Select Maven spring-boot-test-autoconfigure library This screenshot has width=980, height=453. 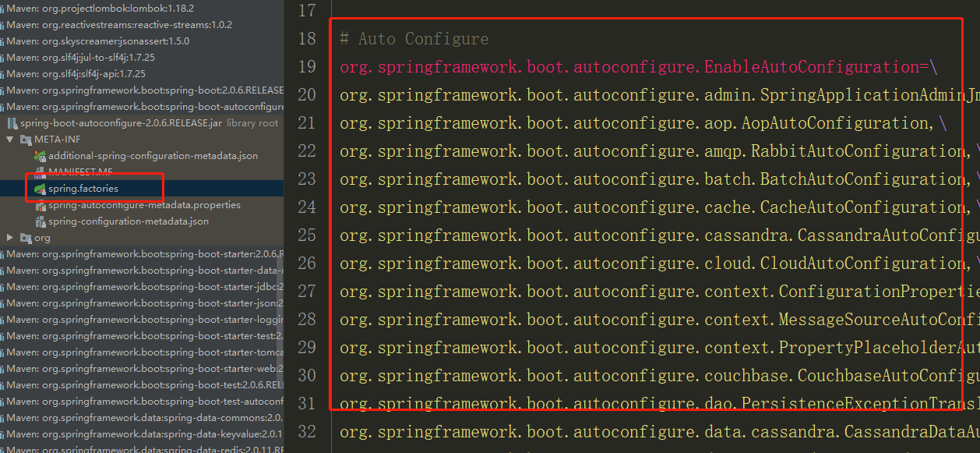point(145,402)
